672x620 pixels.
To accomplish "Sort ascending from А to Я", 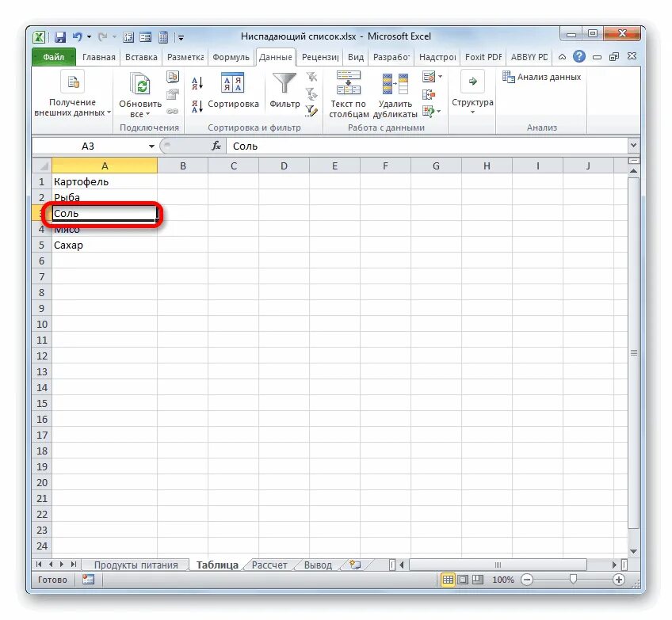I will pyautogui.click(x=197, y=83).
